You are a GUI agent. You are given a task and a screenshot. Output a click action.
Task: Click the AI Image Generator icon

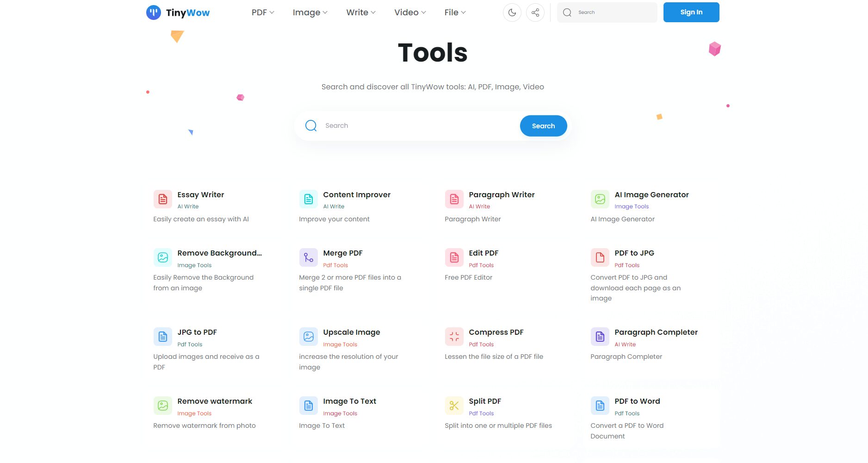600,199
